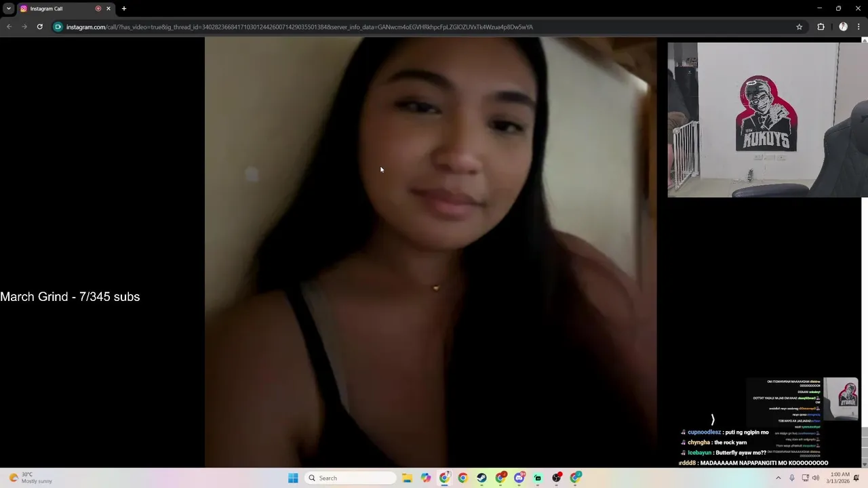Open the browser extensions puzzle icon
This screenshot has width=868, height=488.
pyautogui.click(x=821, y=27)
